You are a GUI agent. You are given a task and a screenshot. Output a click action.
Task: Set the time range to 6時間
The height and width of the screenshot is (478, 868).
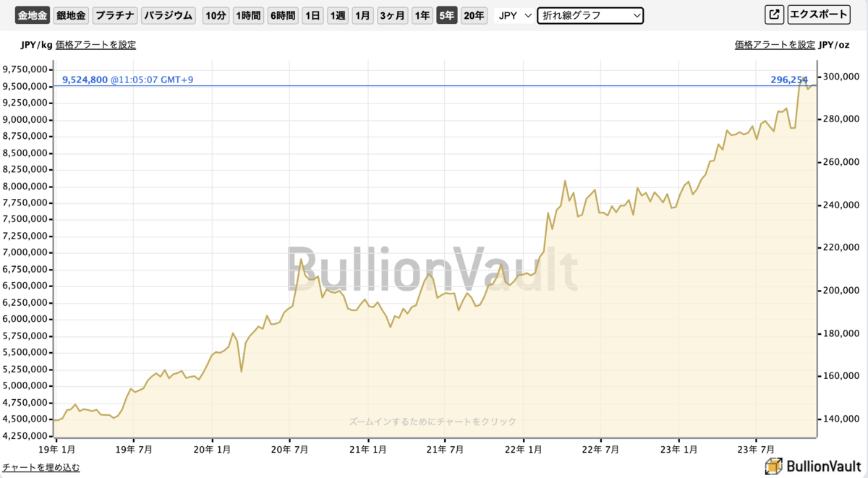[x=283, y=15]
